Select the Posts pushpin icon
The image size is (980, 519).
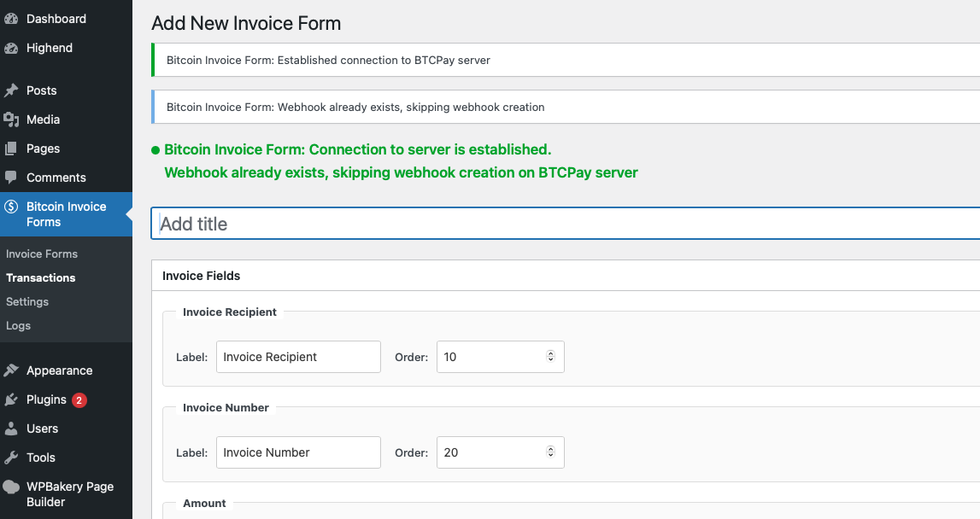pos(12,90)
